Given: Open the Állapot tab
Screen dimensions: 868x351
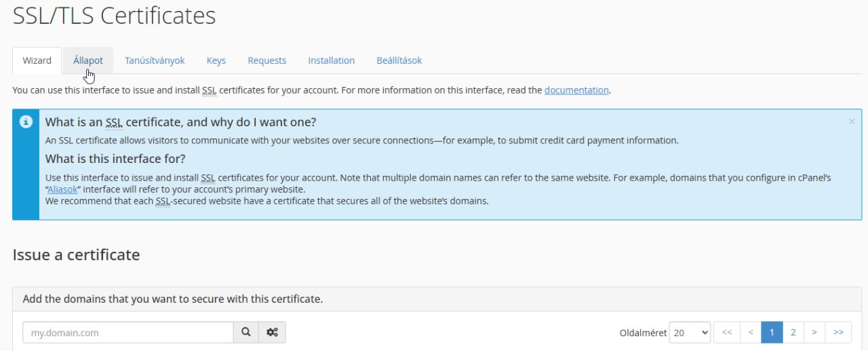Looking at the screenshot, I should 88,60.
